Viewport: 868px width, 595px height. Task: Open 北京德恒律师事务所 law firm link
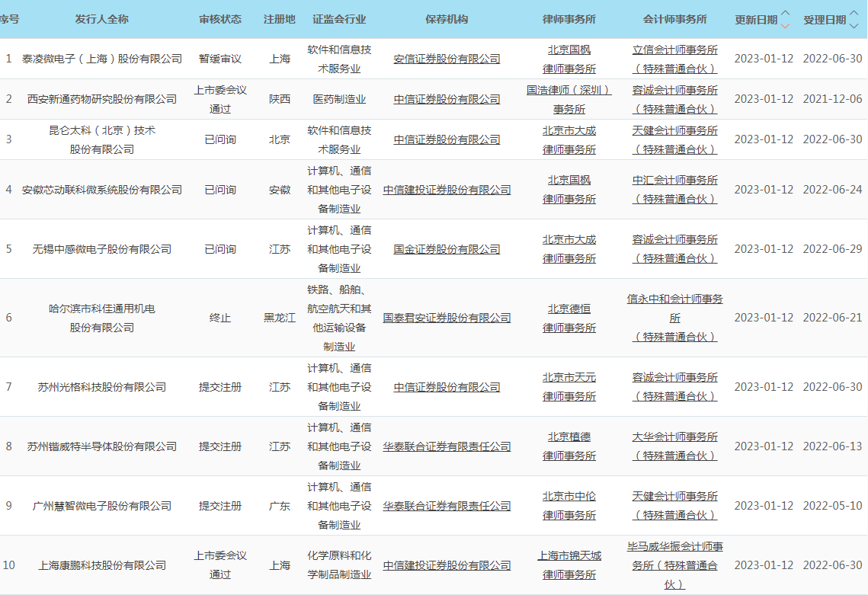569,318
